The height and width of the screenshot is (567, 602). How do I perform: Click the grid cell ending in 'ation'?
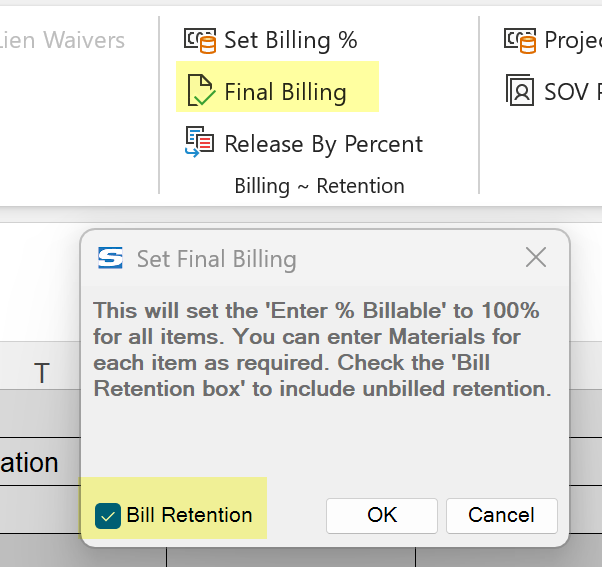29,463
